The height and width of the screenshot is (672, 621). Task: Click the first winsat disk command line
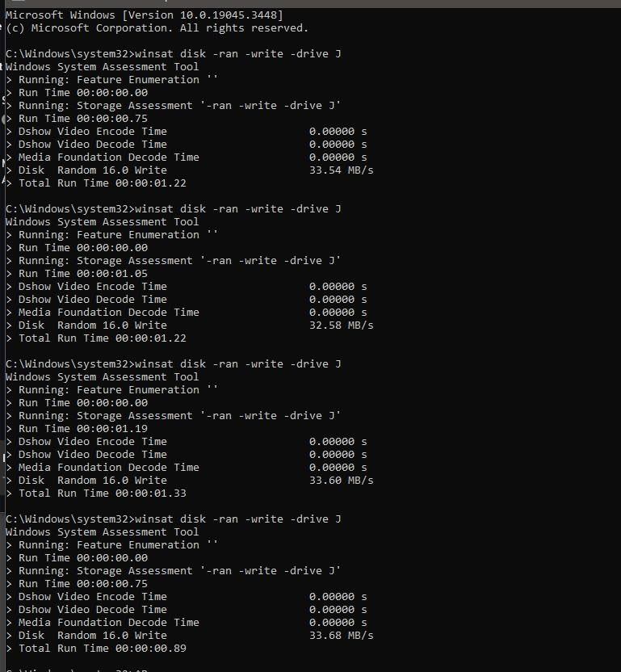173,54
